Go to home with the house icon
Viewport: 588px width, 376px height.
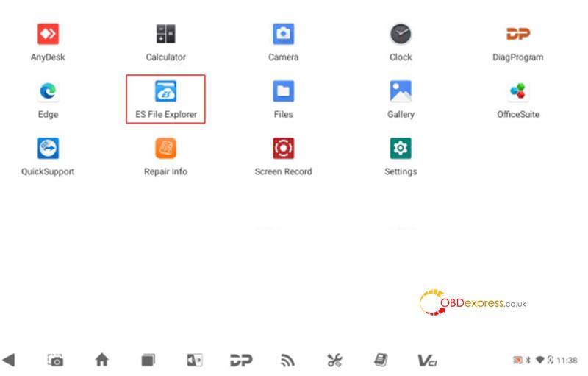[101, 360]
